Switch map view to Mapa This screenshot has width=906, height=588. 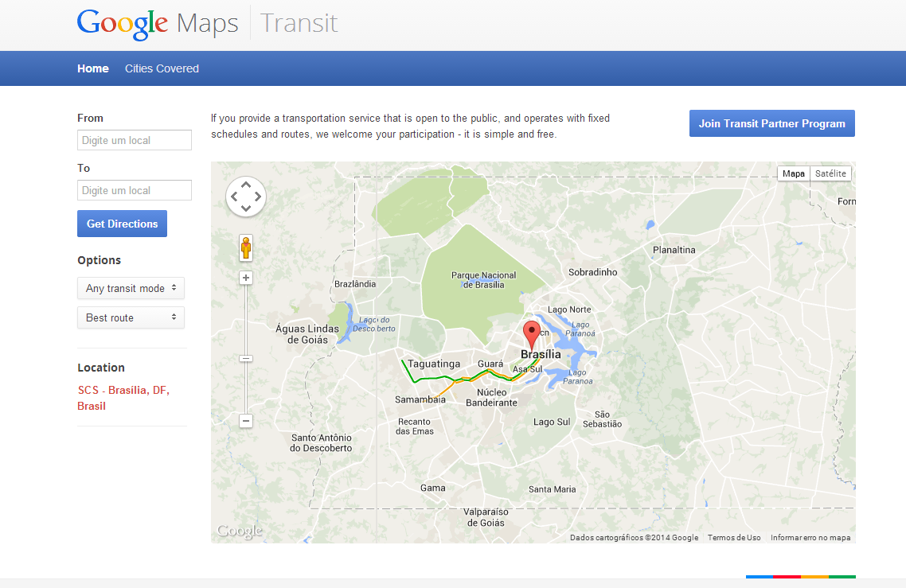click(793, 173)
